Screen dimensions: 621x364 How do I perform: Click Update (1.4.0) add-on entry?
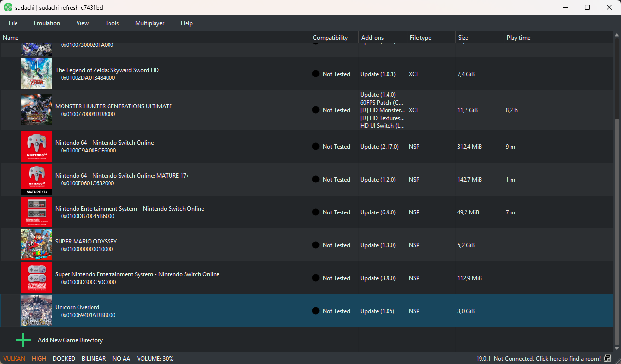(378, 95)
